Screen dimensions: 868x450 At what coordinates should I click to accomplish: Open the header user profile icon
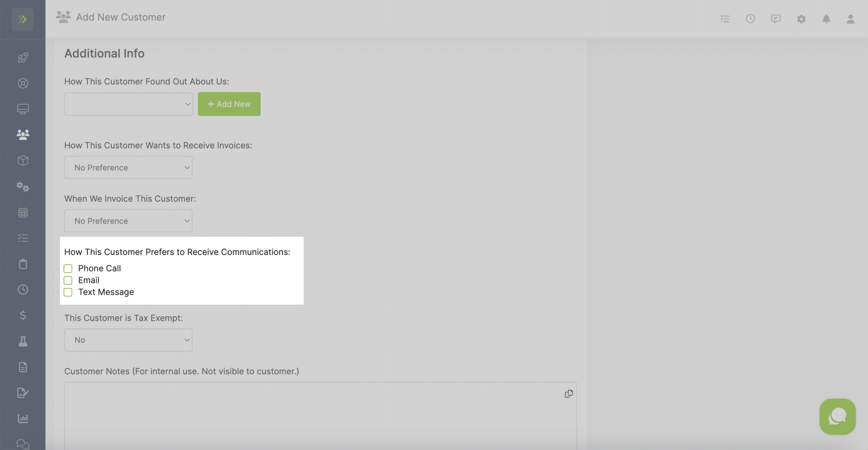click(850, 19)
